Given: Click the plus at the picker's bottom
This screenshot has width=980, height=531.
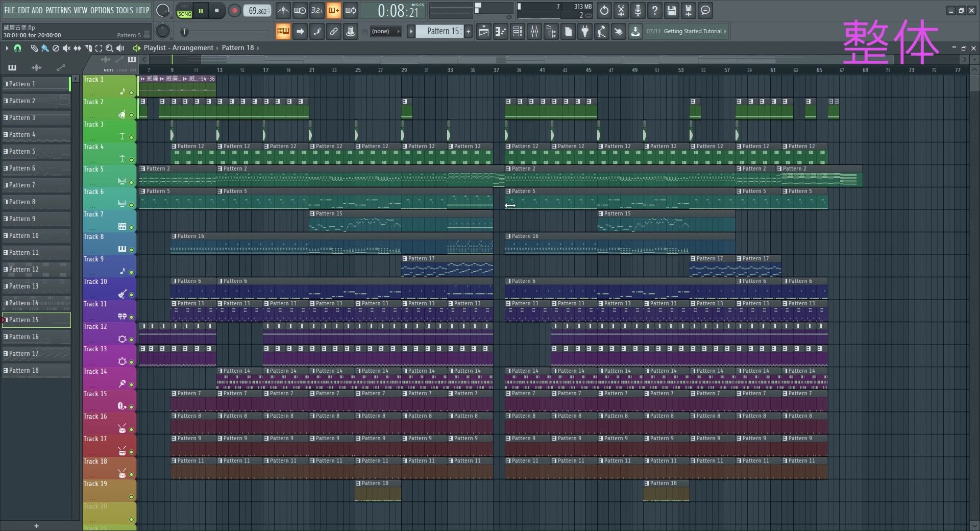Looking at the screenshot, I should 36,526.
